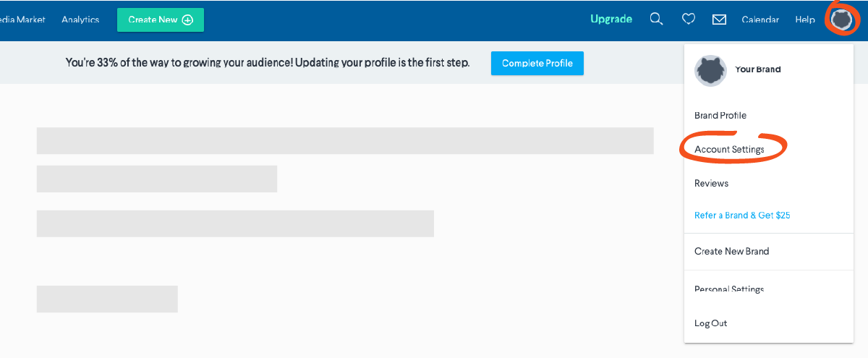Click the profile avatar in top bar
This screenshot has height=358, width=868.
[x=841, y=20]
